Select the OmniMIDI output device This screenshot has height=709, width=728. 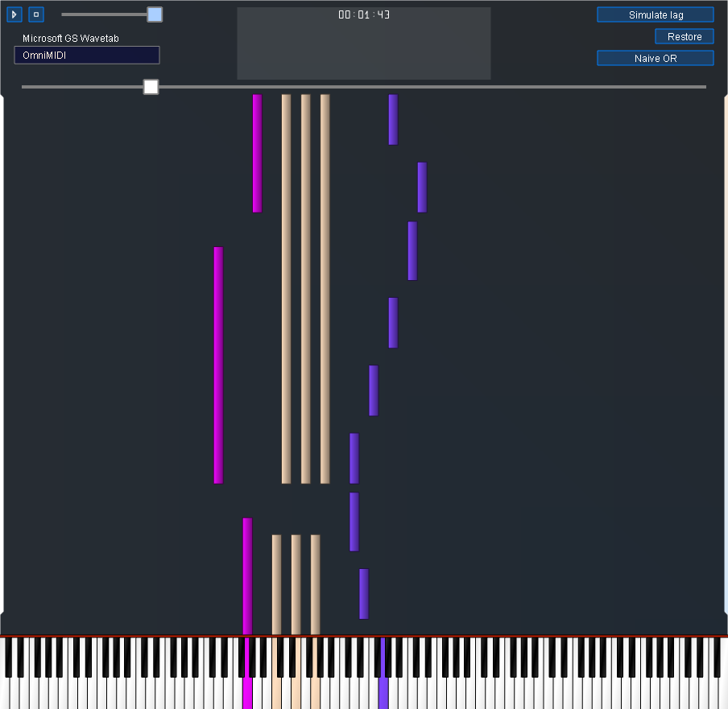[87, 56]
